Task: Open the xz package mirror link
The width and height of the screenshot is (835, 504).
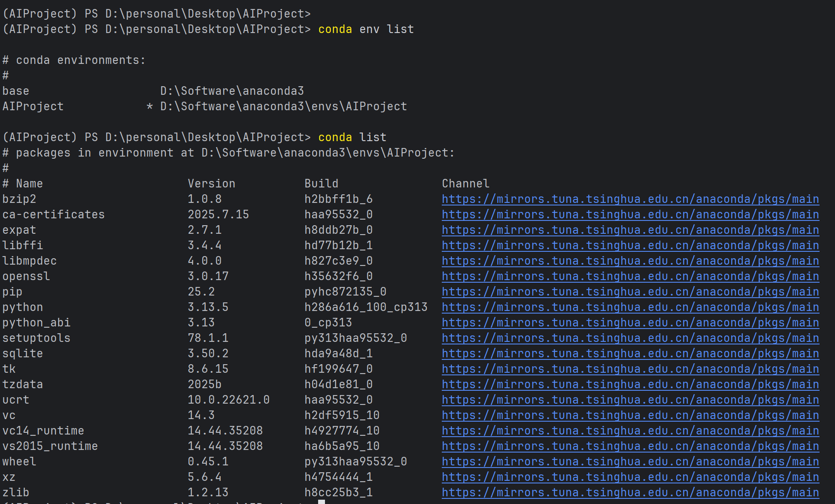Action: (x=630, y=477)
